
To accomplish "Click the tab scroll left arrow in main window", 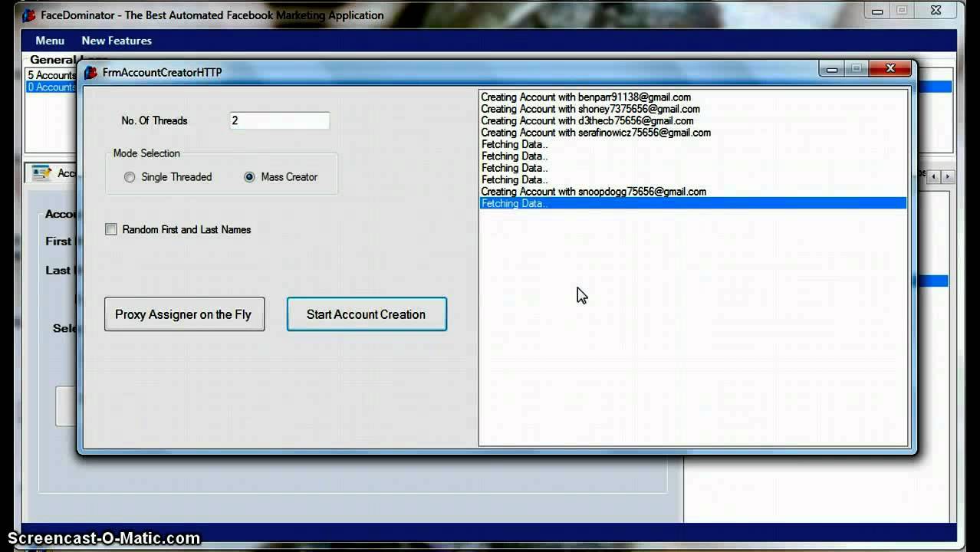I will click(934, 177).
